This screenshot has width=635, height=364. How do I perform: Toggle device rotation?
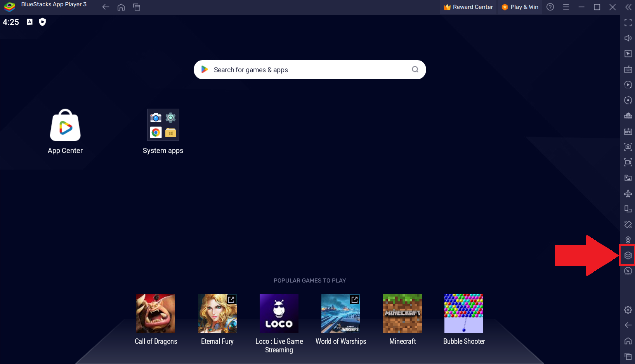(628, 209)
